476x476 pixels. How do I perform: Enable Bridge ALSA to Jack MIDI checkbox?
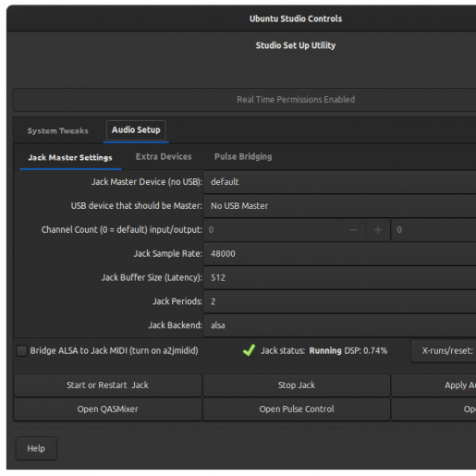tap(21, 351)
